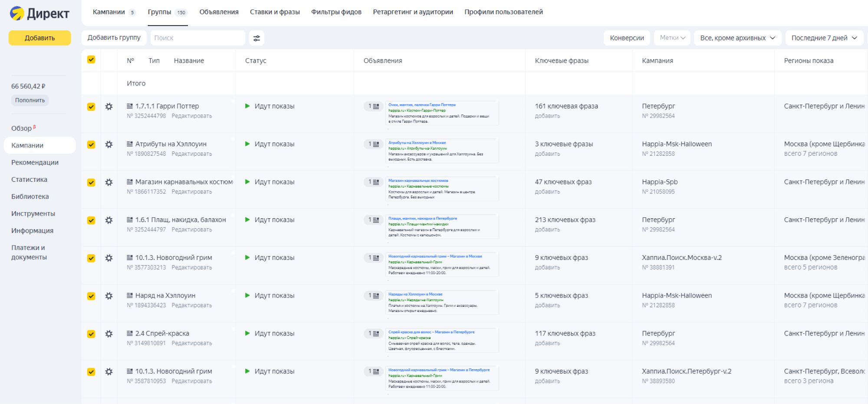868x404 pixels.
Task: Click Редактировать under 1.7.1.1 Гарри Поттер
Action: tap(192, 116)
